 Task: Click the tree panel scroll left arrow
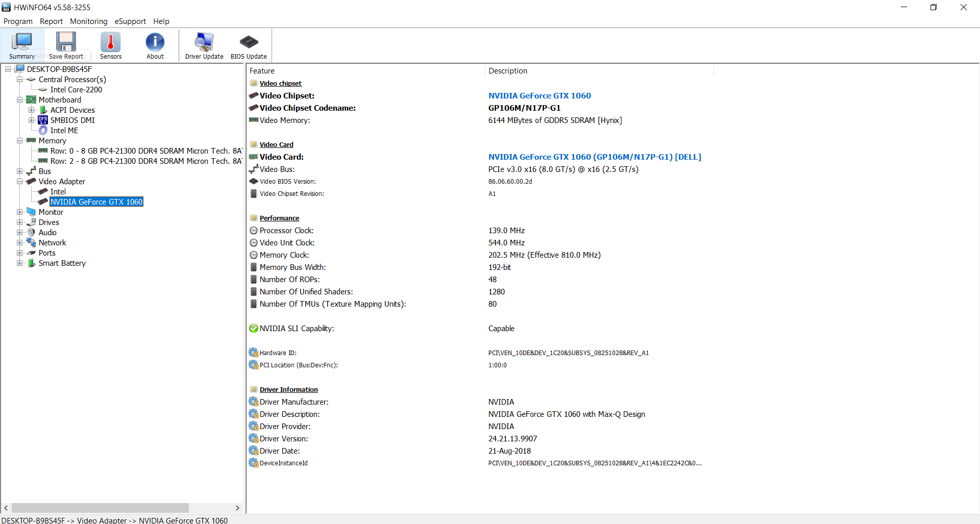tap(6, 508)
